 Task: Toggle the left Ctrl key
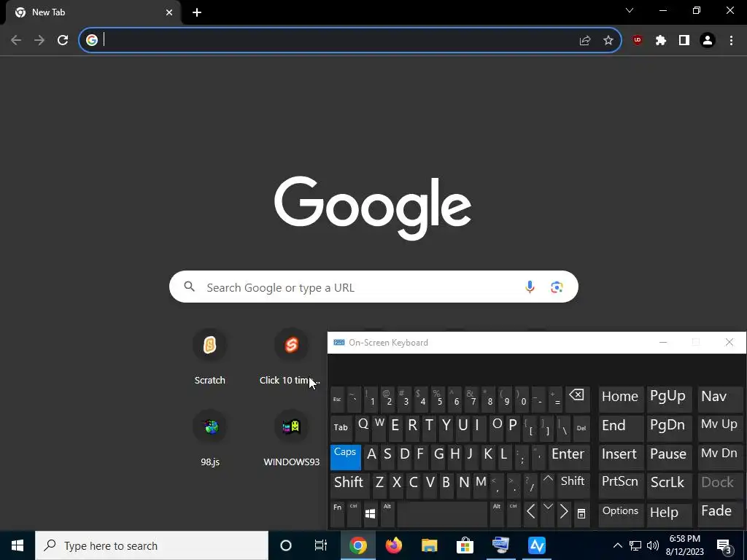[354, 514]
